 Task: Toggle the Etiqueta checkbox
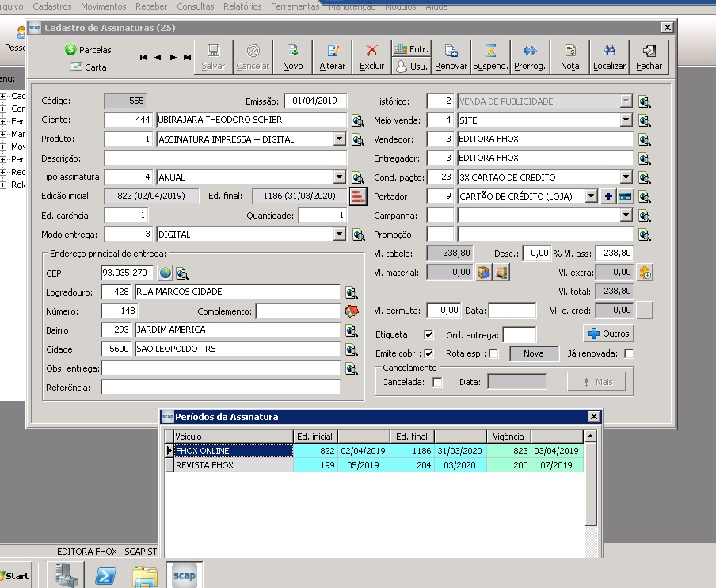(x=428, y=335)
